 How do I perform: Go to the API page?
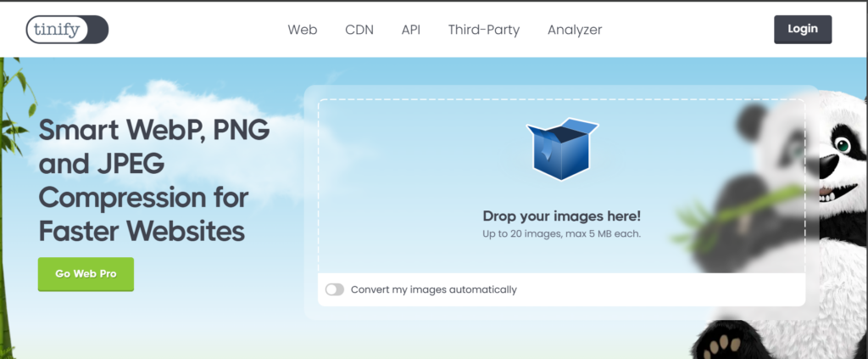411,30
